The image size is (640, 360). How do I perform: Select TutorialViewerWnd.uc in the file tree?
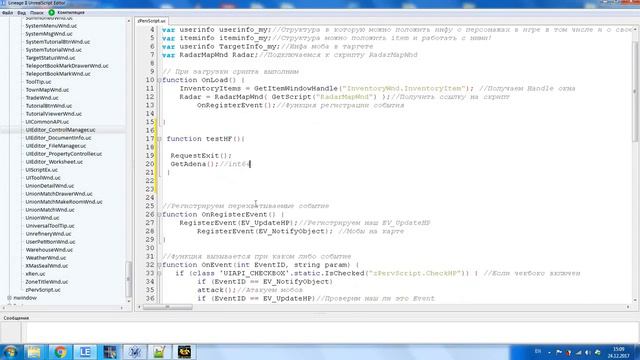pos(53,114)
